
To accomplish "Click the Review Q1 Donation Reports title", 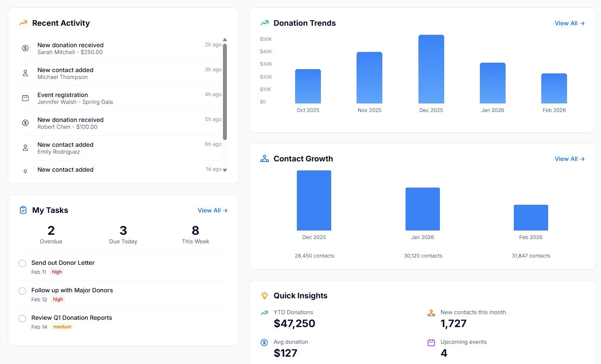I will [x=72, y=318].
